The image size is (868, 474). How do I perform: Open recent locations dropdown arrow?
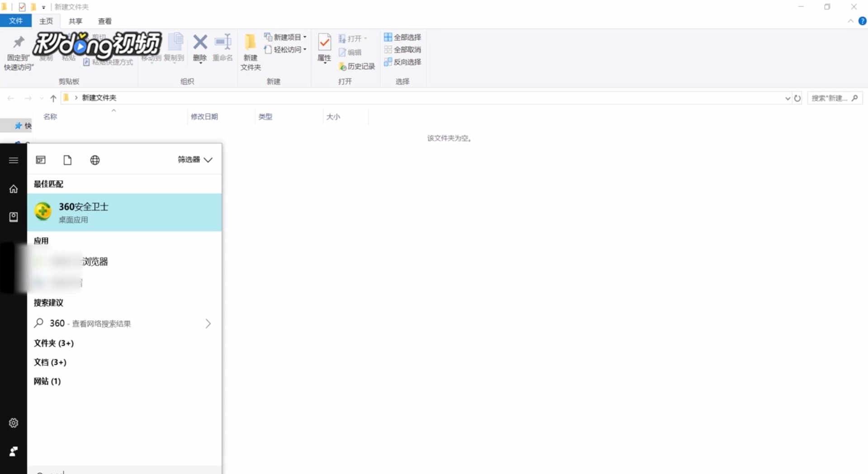pos(42,98)
